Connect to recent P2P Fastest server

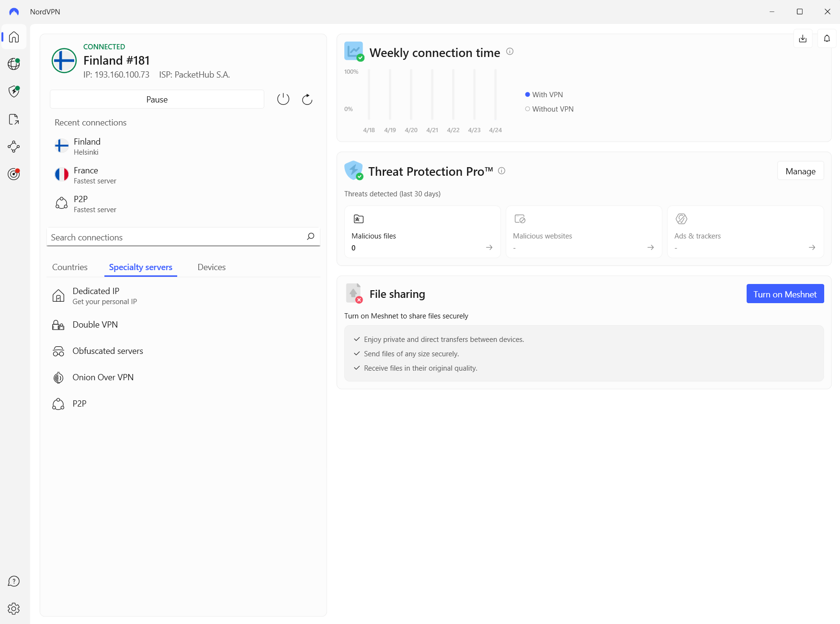pyautogui.click(x=183, y=204)
